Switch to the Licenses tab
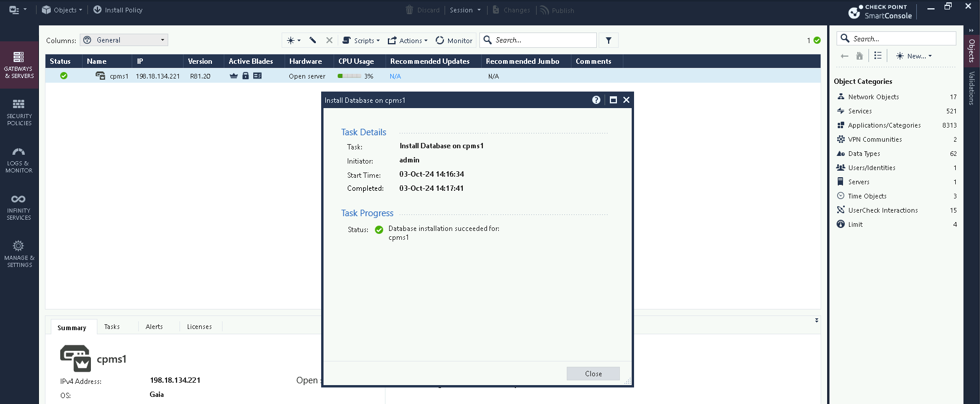This screenshot has width=980, height=404. [199, 327]
